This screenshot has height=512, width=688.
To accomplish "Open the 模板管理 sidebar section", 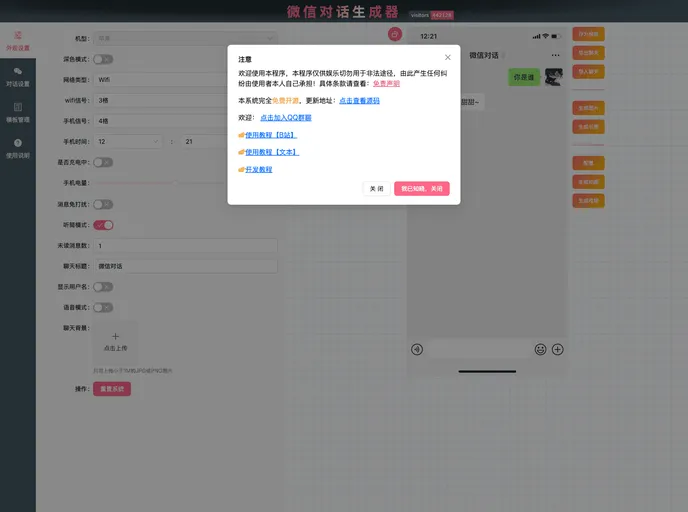I will click(18, 112).
